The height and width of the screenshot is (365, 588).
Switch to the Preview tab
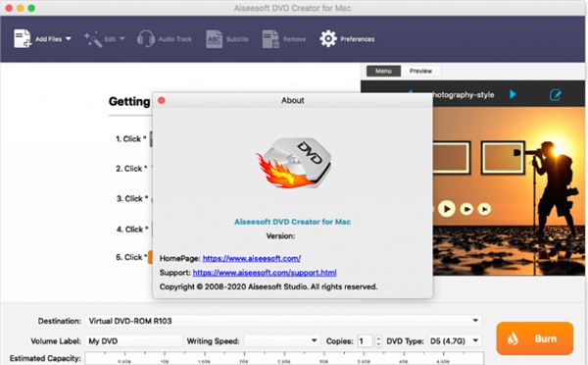[420, 71]
